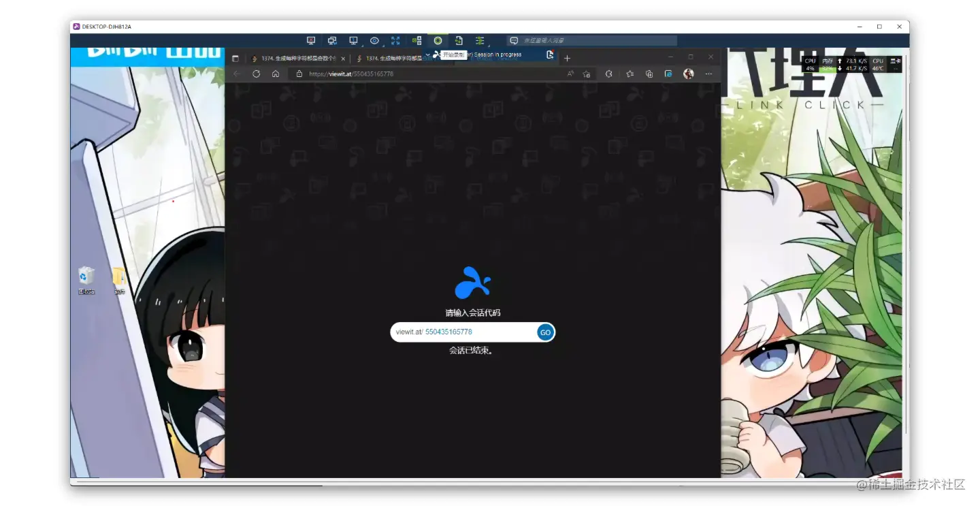
Task: Add page to favorites star icon
Action: point(587,74)
